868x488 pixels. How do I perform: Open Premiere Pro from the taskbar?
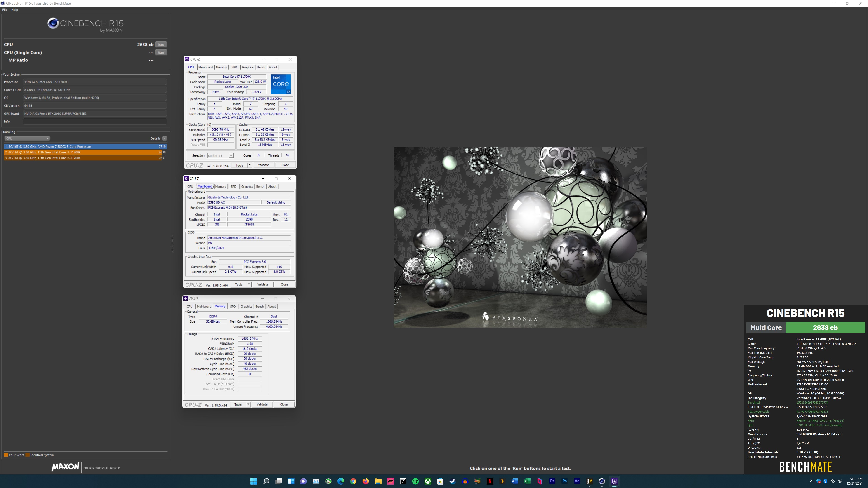[552, 481]
